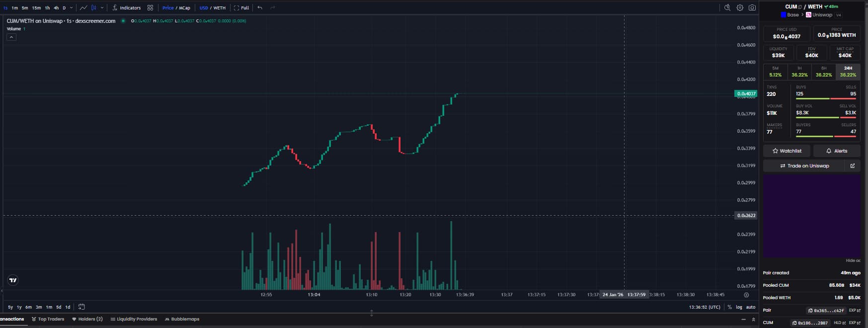Take a chart snapshot with camera icon

[x=752, y=8]
